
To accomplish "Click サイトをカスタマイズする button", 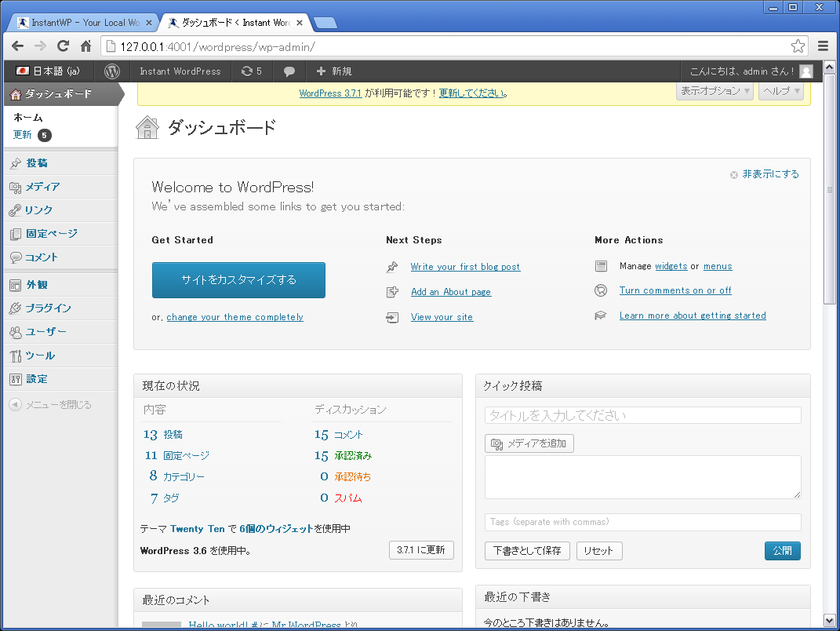I will click(238, 280).
